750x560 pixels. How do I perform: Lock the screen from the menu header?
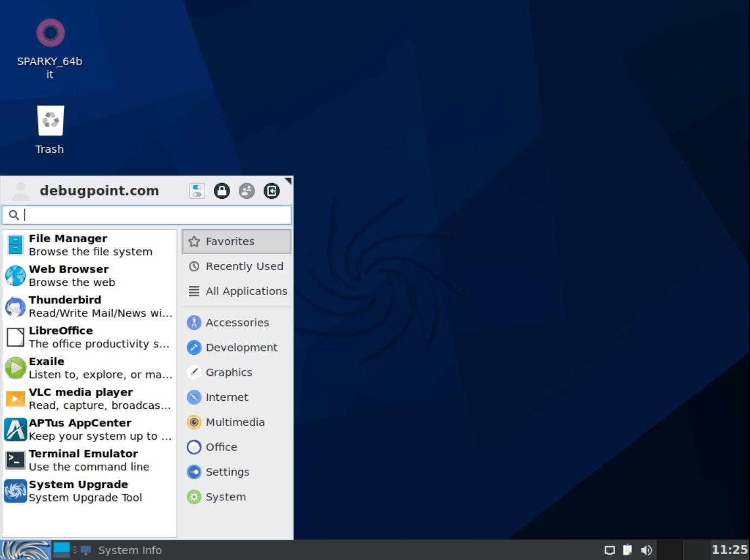click(x=222, y=191)
